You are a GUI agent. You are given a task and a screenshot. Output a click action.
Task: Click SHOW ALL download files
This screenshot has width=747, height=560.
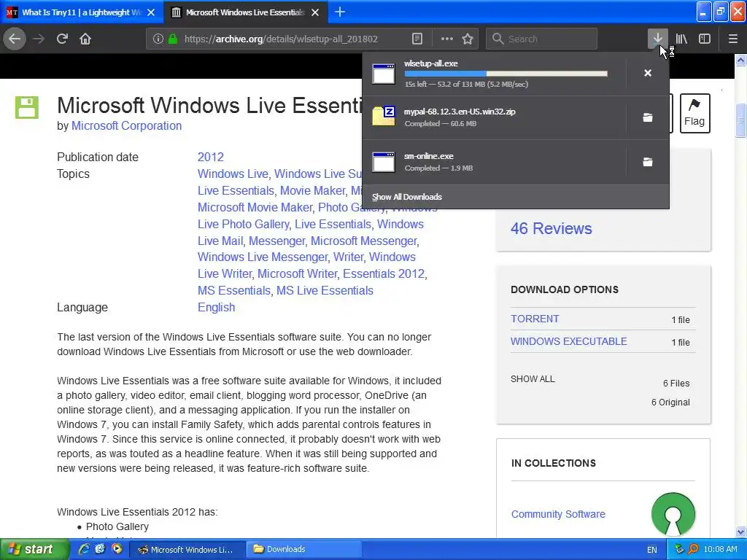(x=533, y=379)
